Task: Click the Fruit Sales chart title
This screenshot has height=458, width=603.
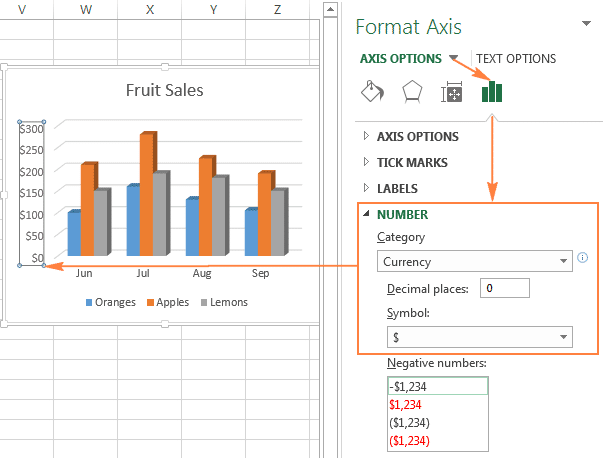Action: click(x=164, y=90)
